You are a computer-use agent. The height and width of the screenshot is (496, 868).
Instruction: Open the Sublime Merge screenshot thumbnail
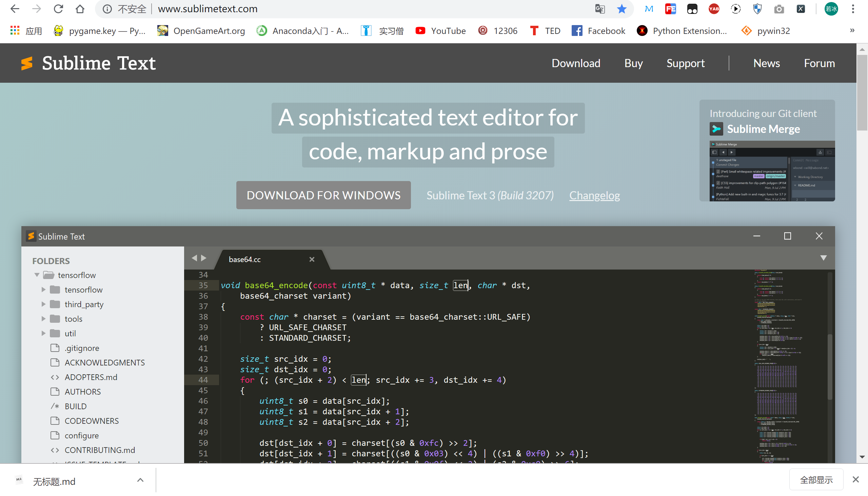pyautogui.click(x=772, y=171)
